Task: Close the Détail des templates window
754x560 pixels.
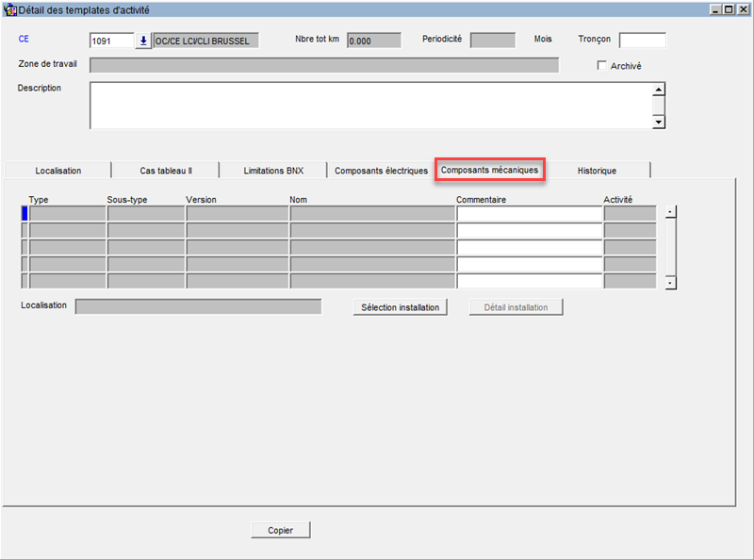Action: pos(743,9)
